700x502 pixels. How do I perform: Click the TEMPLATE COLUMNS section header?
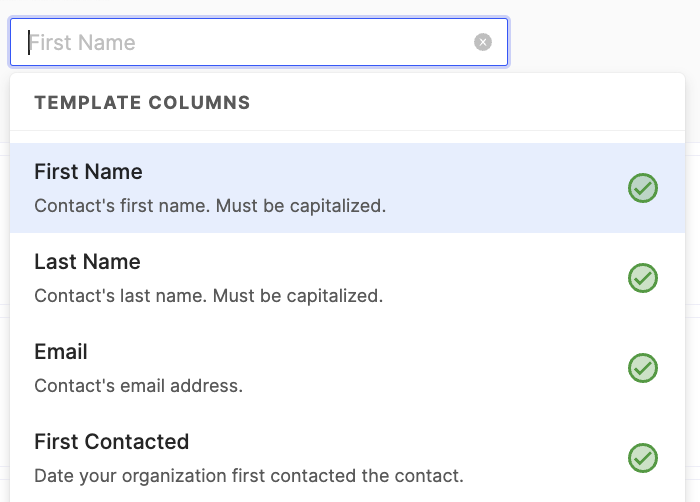(x=142, y=102)
